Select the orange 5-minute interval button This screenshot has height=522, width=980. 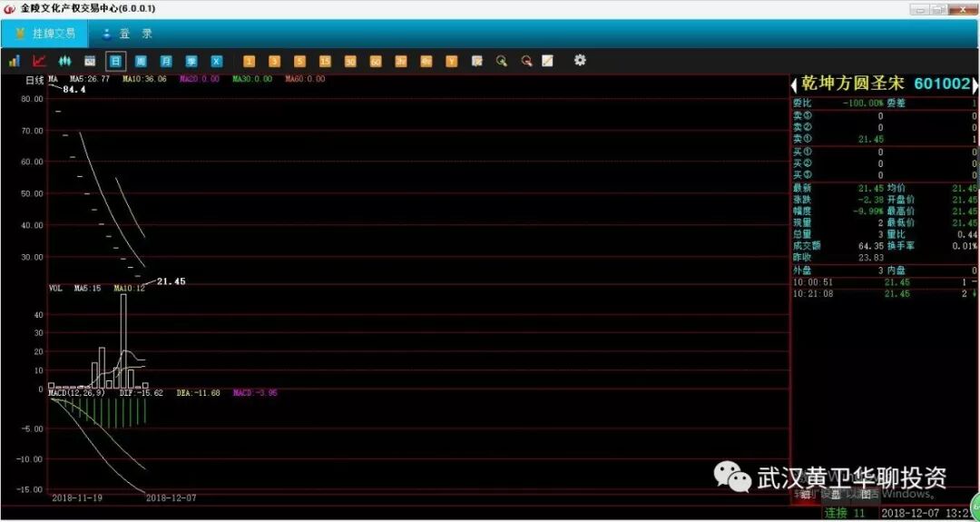point(300,61)
